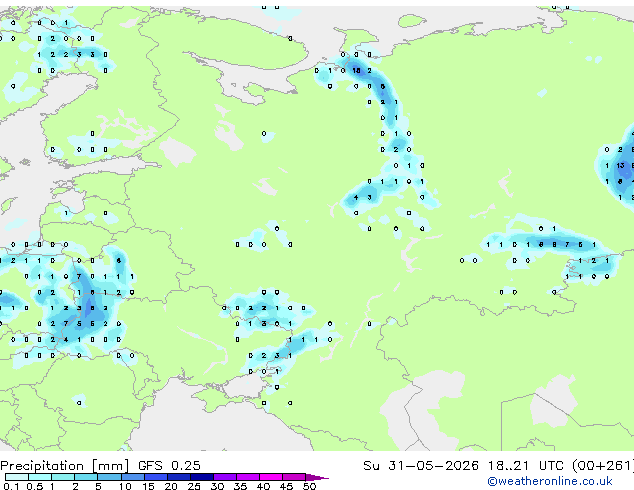Click the "18" precipitation value on the map

356,70
